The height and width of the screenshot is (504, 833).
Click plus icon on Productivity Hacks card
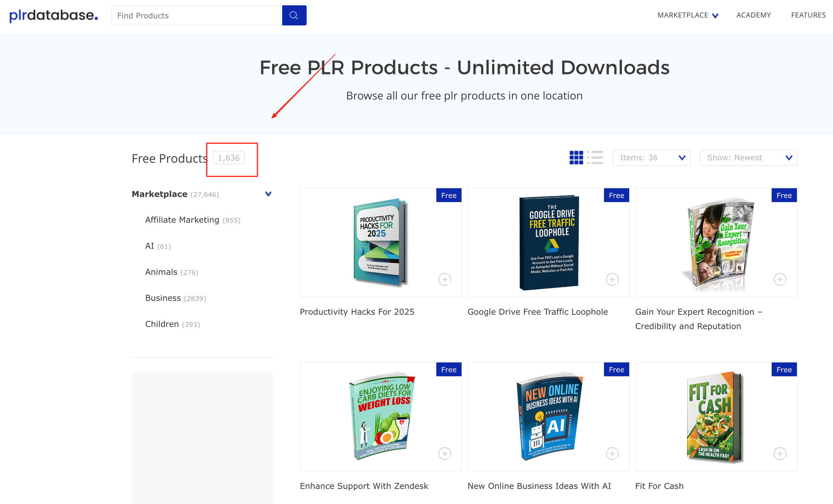[445, 279]
